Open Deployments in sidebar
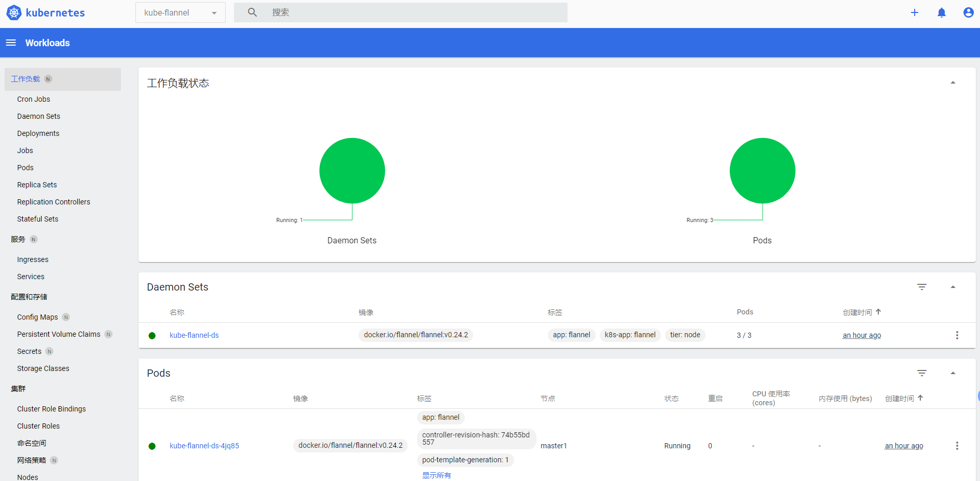Image resolution: width=980 pixels, height=481 pixels. [x=38, y=133]
